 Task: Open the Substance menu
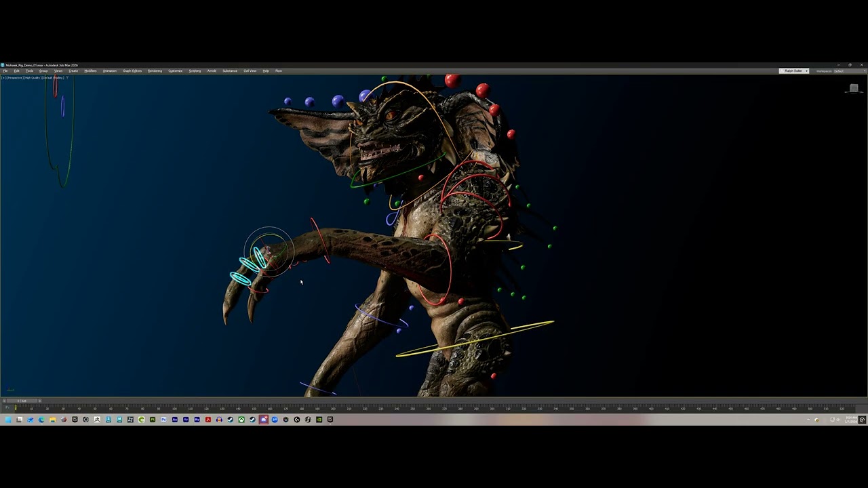click(x=230, y=70)
